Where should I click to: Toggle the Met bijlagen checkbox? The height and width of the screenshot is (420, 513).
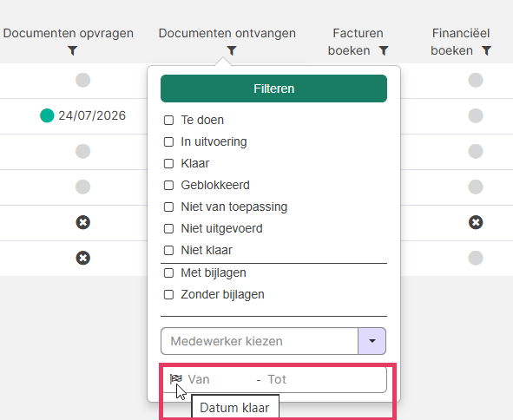coord(168,272)
